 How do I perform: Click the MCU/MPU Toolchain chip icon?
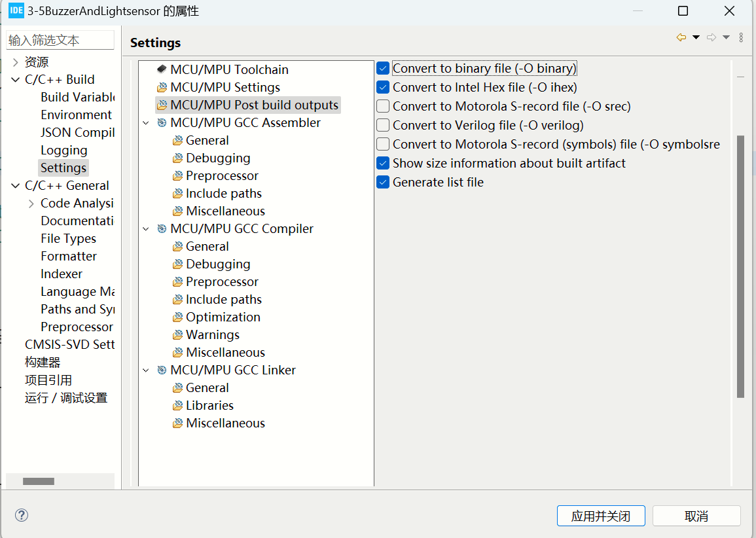(x=162, y=69)
